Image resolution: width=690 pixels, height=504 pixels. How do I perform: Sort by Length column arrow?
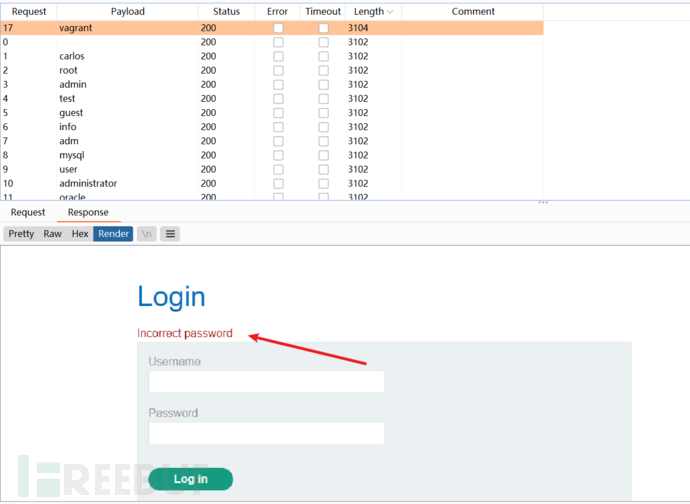click(390, 12)
